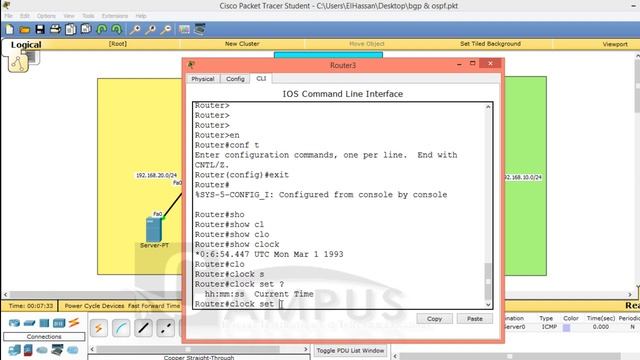
Task: Open the File menu
Action: coord(9,16)
